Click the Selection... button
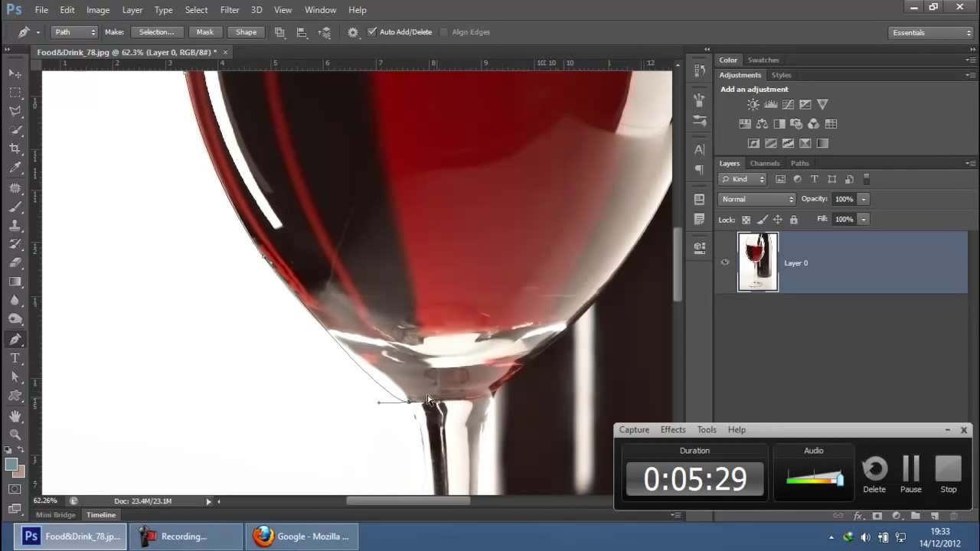 pos(156,32)
